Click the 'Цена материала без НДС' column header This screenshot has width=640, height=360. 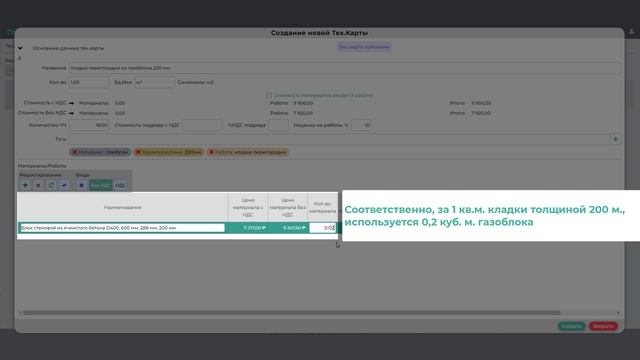coord(287,207)
